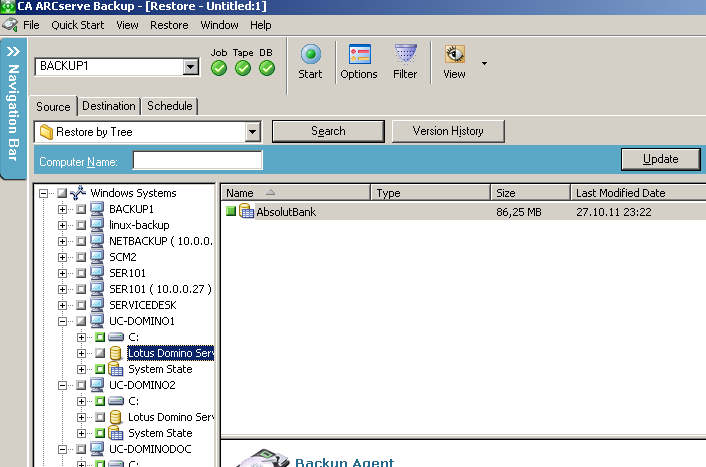Click the C: drive icon under UC-DOMINO2

click(116, 401)
